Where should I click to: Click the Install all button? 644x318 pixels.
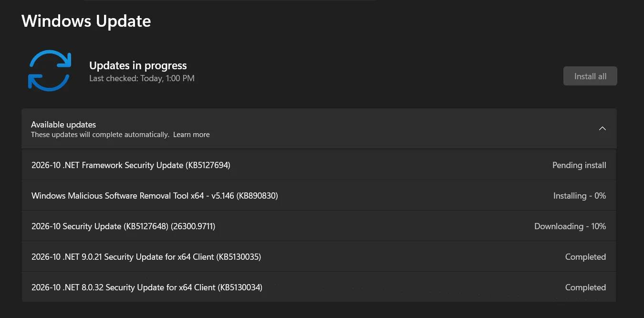(590, 76)
